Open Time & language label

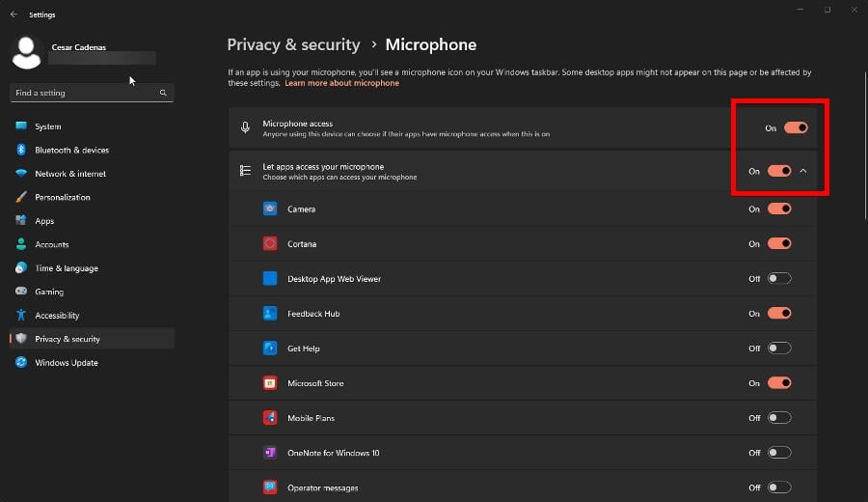pyautogui.click(x=67, y=268)
